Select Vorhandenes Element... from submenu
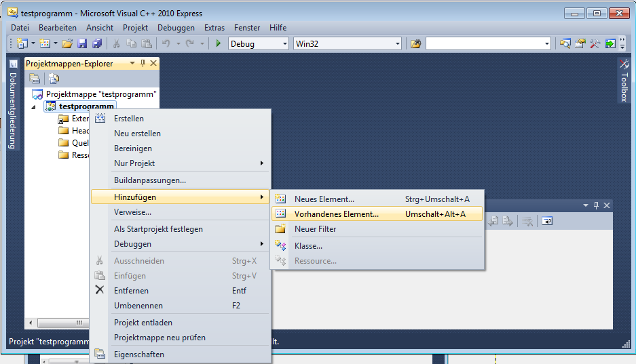The width and height of the screenshot is (636, 364). [x=336, y=214]
